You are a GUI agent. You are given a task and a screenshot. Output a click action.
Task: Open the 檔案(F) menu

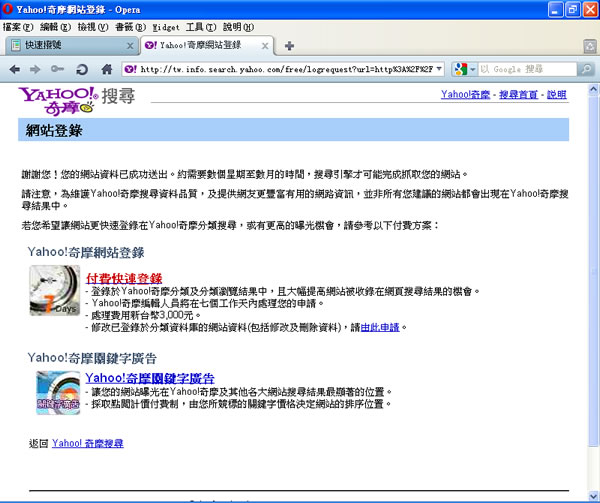pos(18,27)
